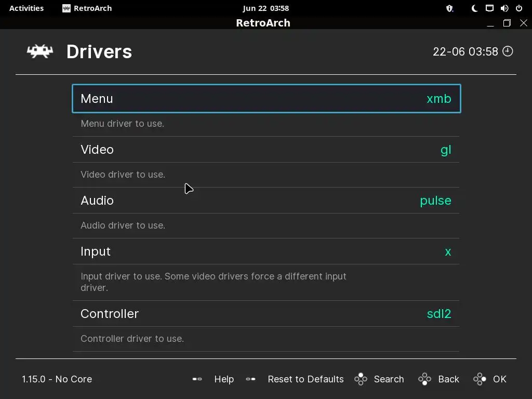
Task: Click the OK gamepad icon
Action: (x=480, y=379)
